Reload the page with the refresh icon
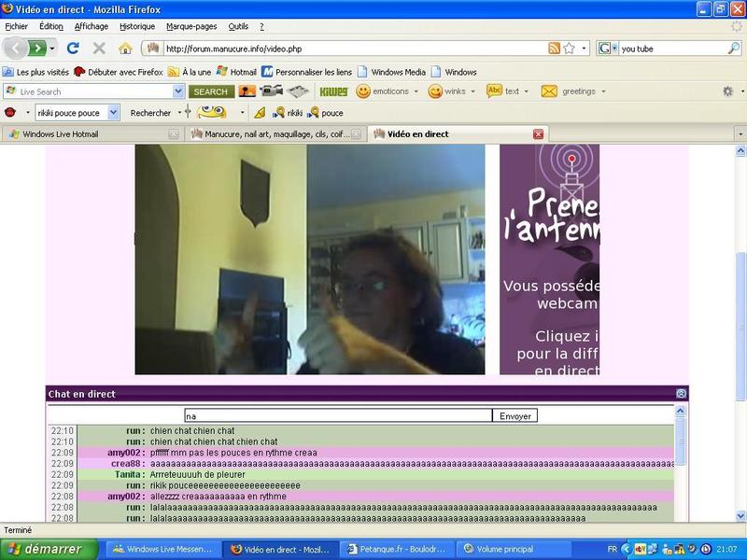747x560 pixels. click(73, 48)
